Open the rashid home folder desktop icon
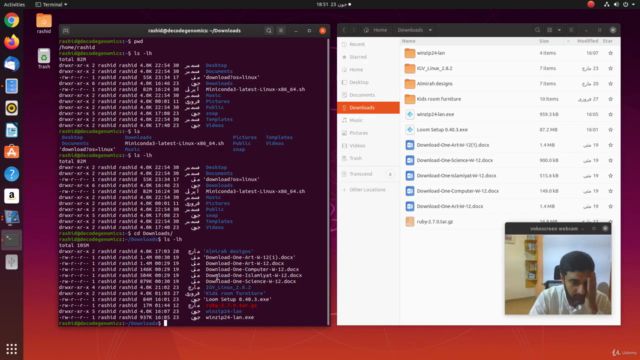The image size is (640, 360). tap(44, 23)
